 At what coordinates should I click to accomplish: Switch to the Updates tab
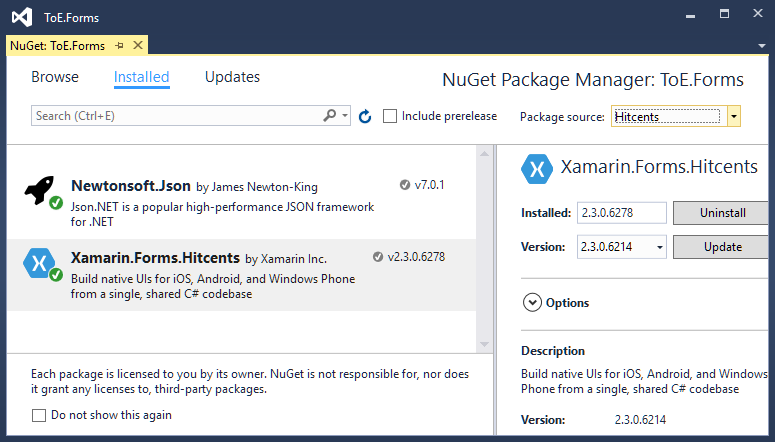coord(232,77)
